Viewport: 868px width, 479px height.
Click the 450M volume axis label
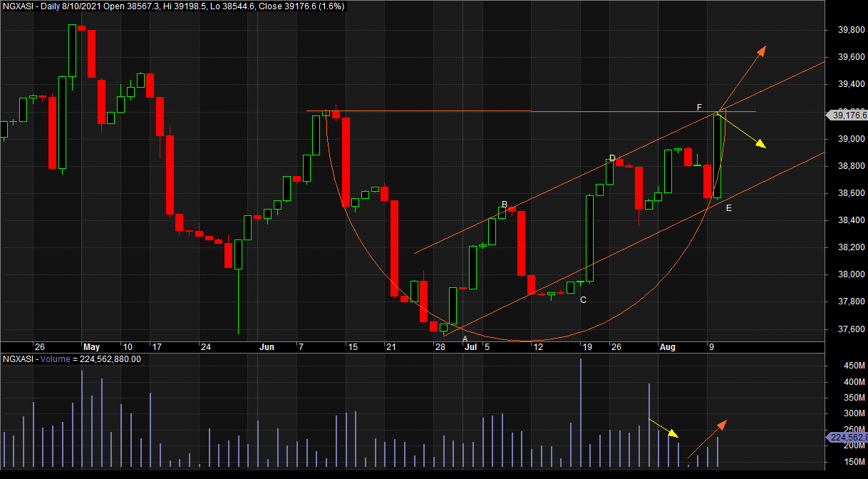tap(843, 366)
